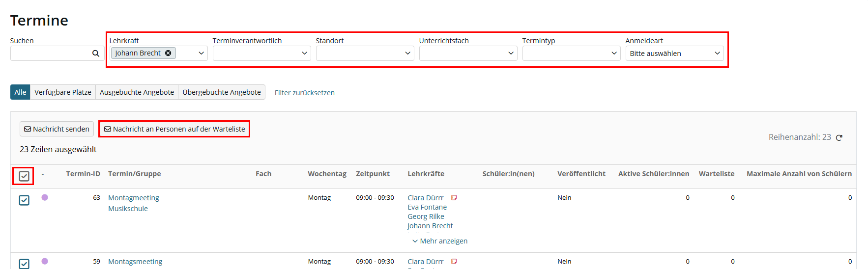Viewport: 868px width, 269px height.
Task: Open the Termintyp dropdown
Action: [x=571, y=53]
